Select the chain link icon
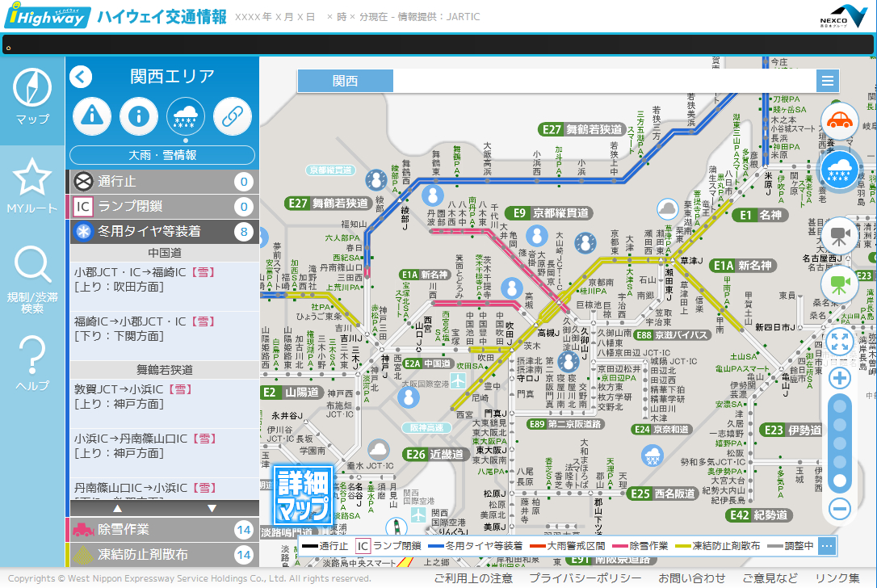The width and height of the screenshot is (877, 588). click(x=233, y=116)
